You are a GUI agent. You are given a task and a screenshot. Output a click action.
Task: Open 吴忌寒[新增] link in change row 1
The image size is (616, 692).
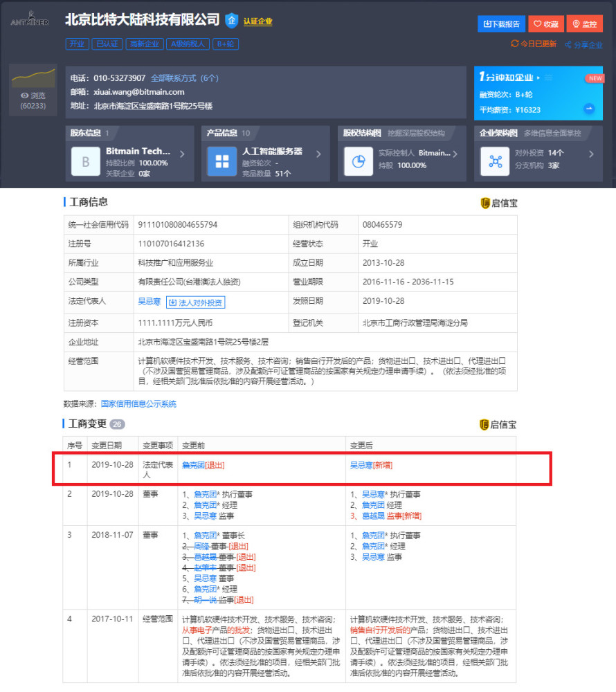(371, 465)
